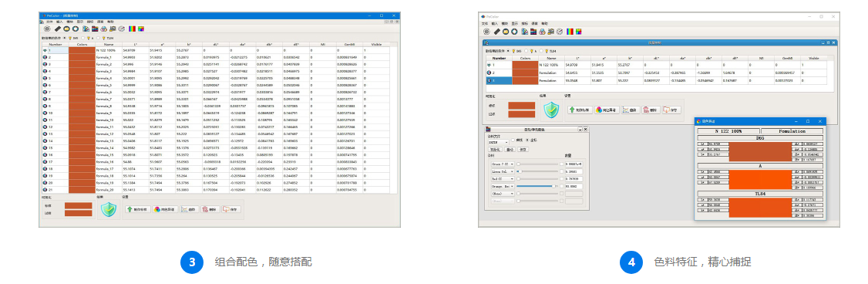The width and height of the screenshot is (868, 284).
Task: Tick the checkbox beside the Red colorant slider
Action: pos(561,178)
